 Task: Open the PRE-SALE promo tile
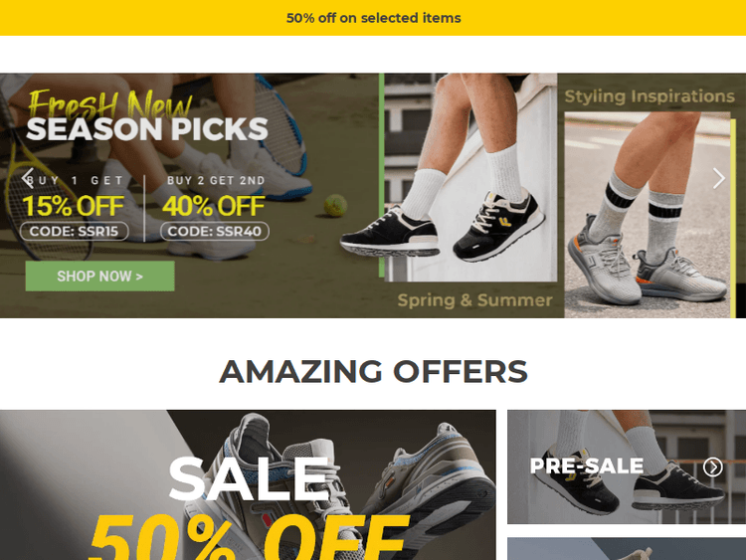[627, 467]
